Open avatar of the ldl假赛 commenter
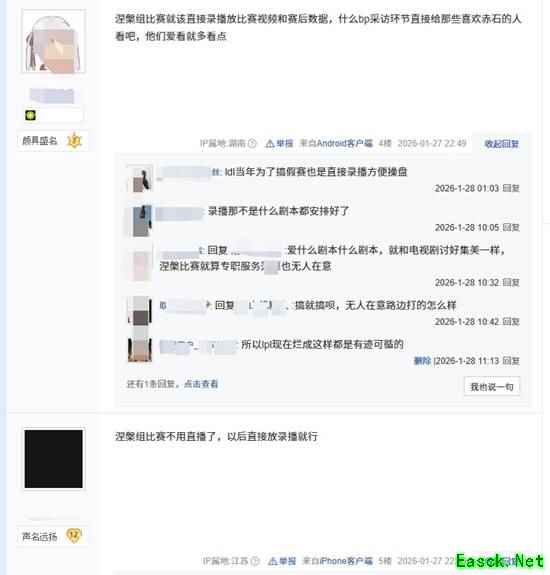This screenshot has height=575, width=550. (140, 179)
